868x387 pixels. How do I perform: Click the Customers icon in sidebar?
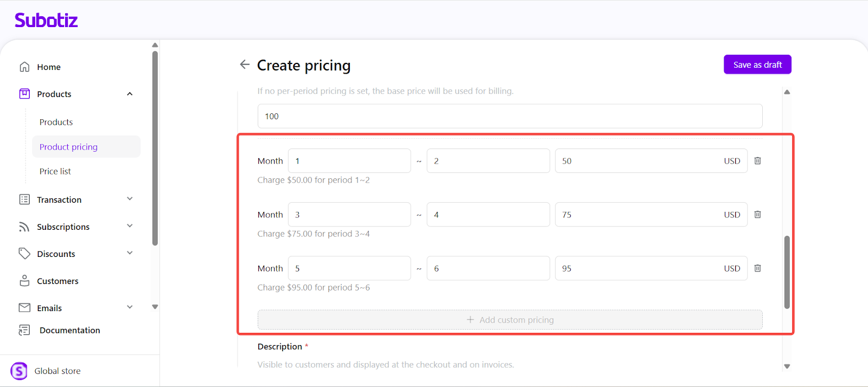[x=24, y=281]
